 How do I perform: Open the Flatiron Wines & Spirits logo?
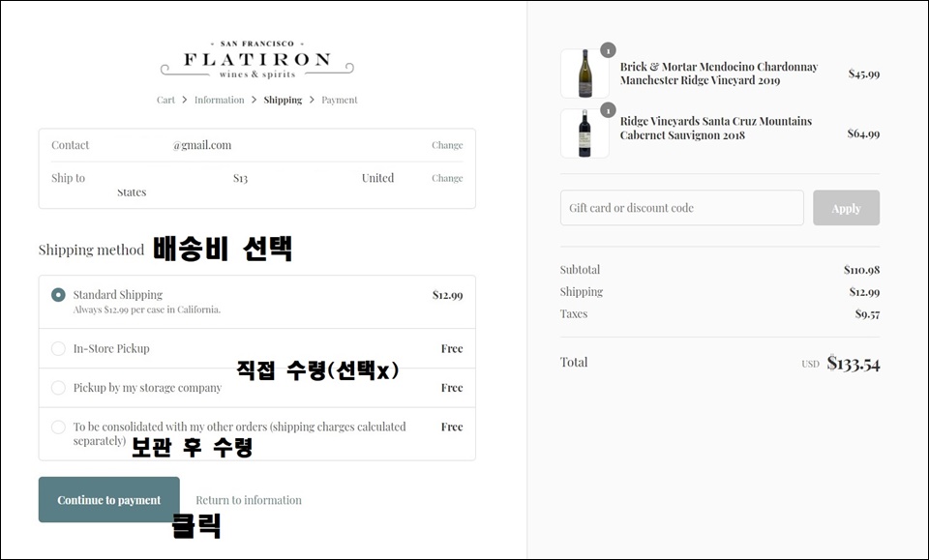257,60
